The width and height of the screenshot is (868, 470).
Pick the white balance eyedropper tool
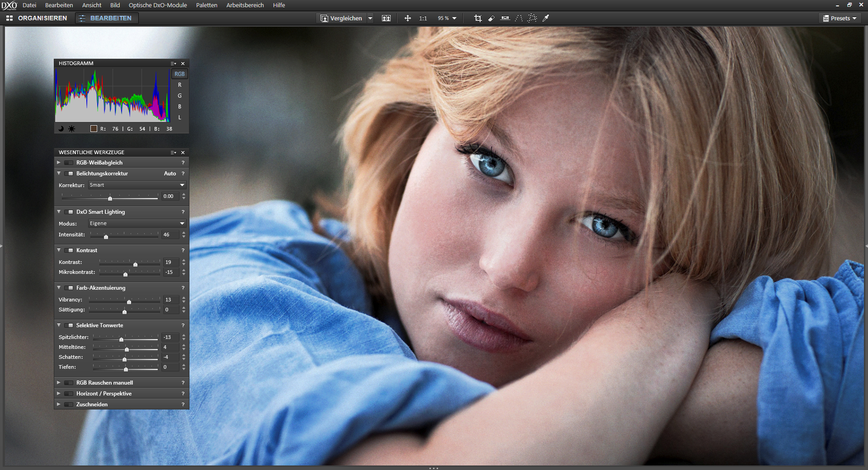coord(546,18)
